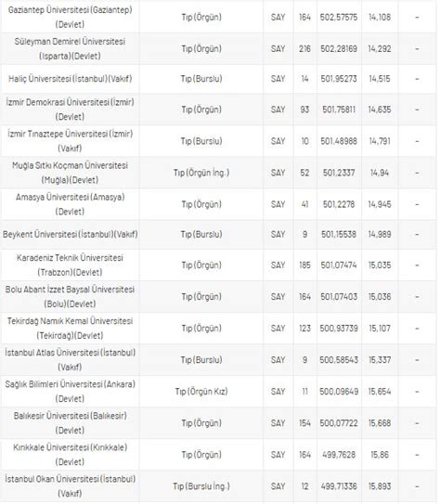Select Karadeniz Teknik Üniversitesi name cell

tap(70, 265)
